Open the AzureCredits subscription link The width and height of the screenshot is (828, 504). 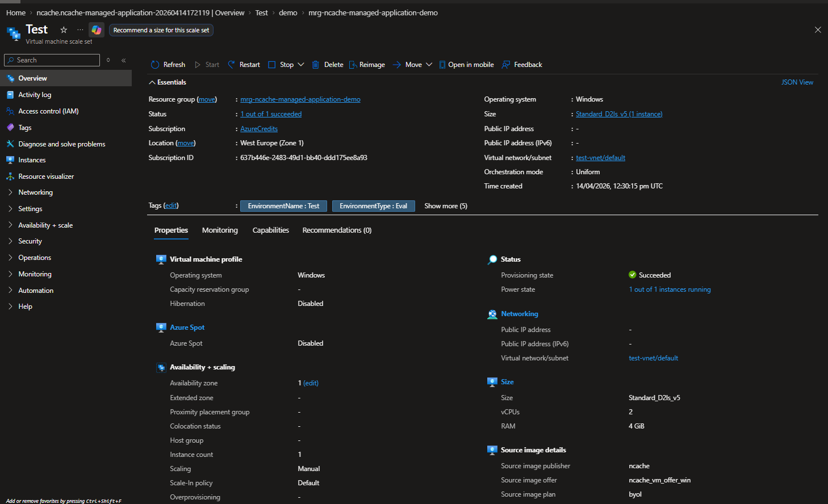(259, 129)
